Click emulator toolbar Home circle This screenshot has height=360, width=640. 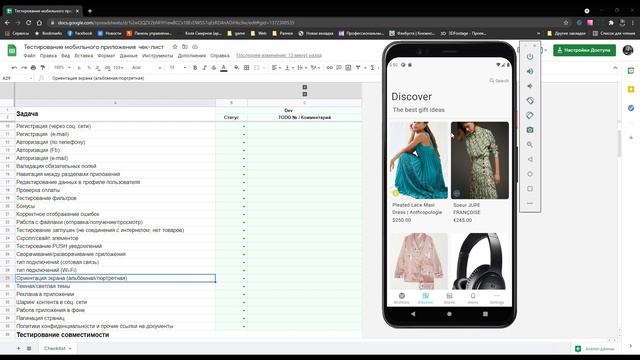click(x=530, y=174)
